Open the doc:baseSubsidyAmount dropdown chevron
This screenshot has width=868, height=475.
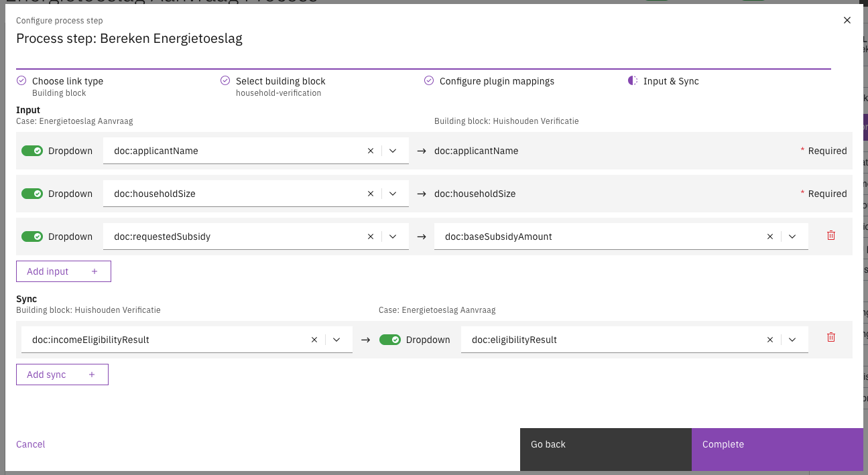click(793, 236)
